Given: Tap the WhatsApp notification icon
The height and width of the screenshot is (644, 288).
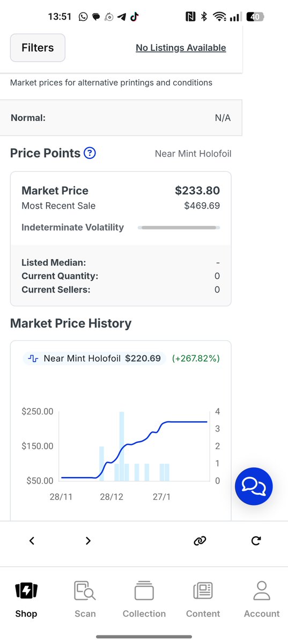Looking at the screenshot, I should click(83, 17).
